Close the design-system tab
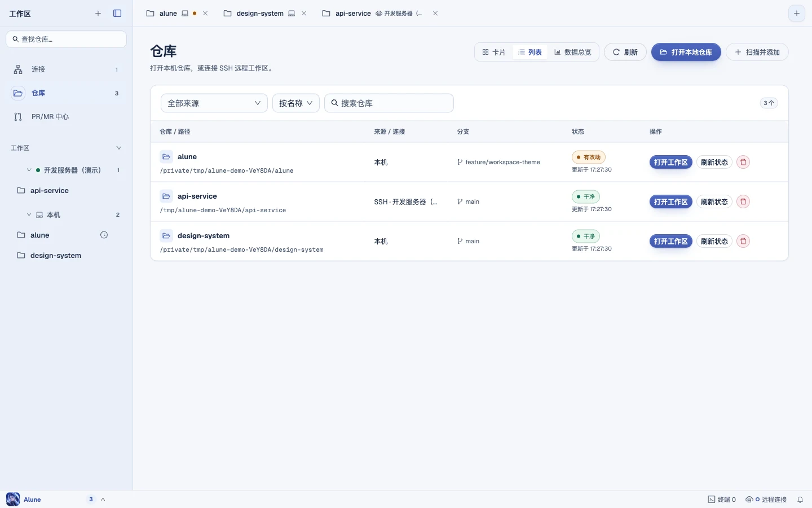This screenshot has width=812, height=508. (x=304, y=14)
